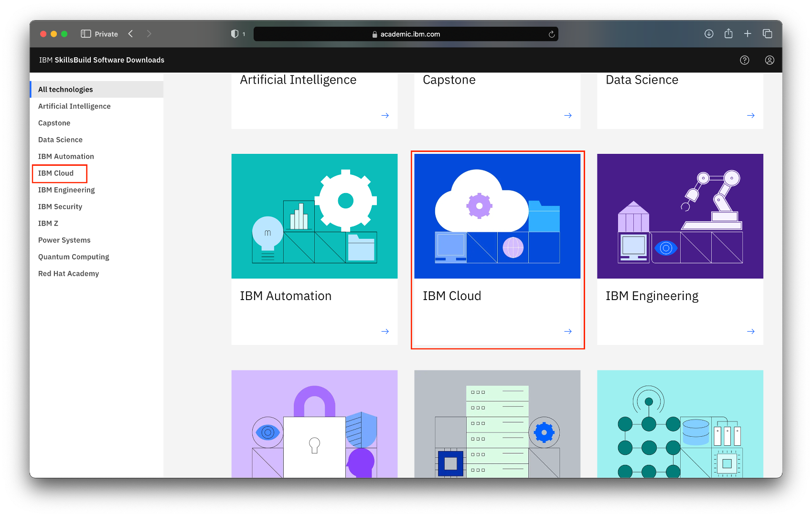
Task: Click the Private browsing label
Action: pyautogui.click(x=107, y=34)
